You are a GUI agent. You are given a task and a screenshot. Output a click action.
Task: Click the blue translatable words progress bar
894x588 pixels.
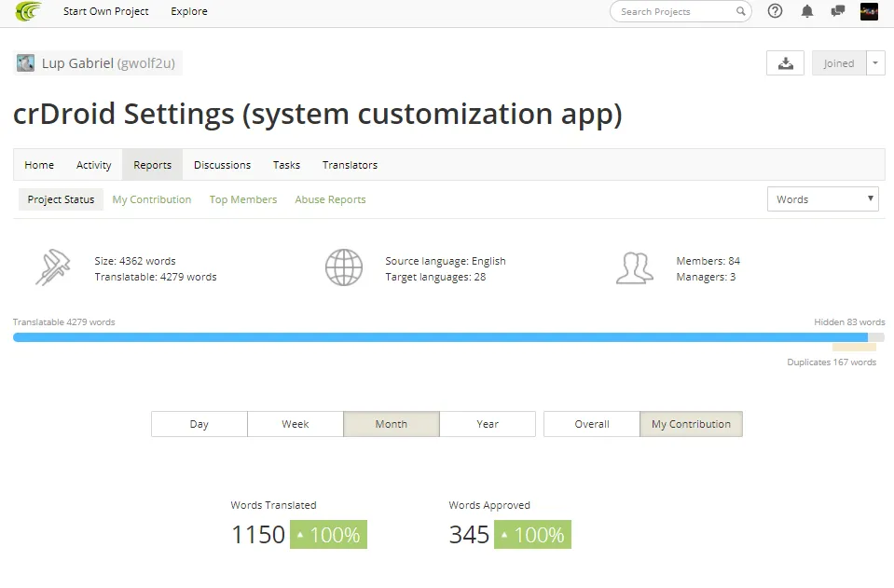[440, 337]
